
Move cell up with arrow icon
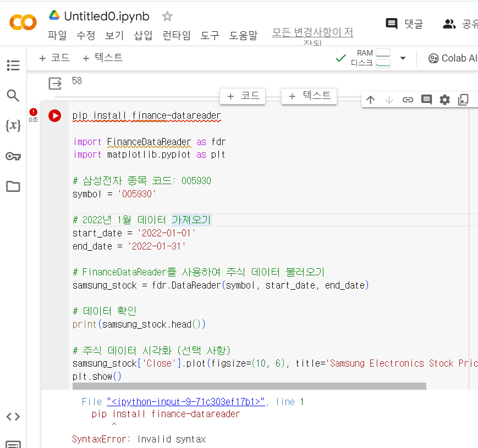pyautogui.click(x=371, y=99)
